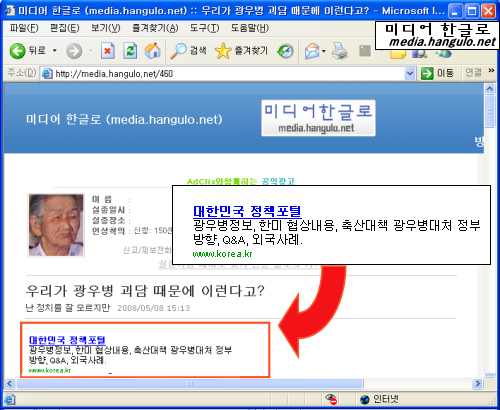The height and width of the screenshot is (410, 500).
Task: Click the vertical scrollbar thumb
Action: 489,111
